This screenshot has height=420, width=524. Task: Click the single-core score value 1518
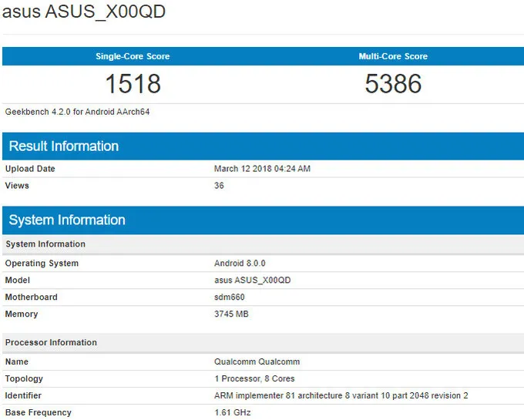(x=133, y=83)
